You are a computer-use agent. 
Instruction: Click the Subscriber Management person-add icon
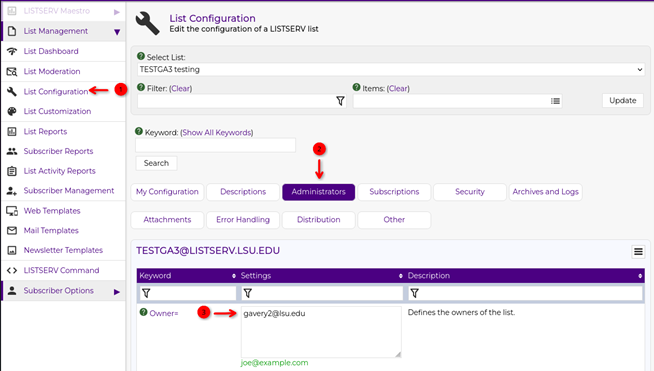pyautogui.click(x=12, y=191)
